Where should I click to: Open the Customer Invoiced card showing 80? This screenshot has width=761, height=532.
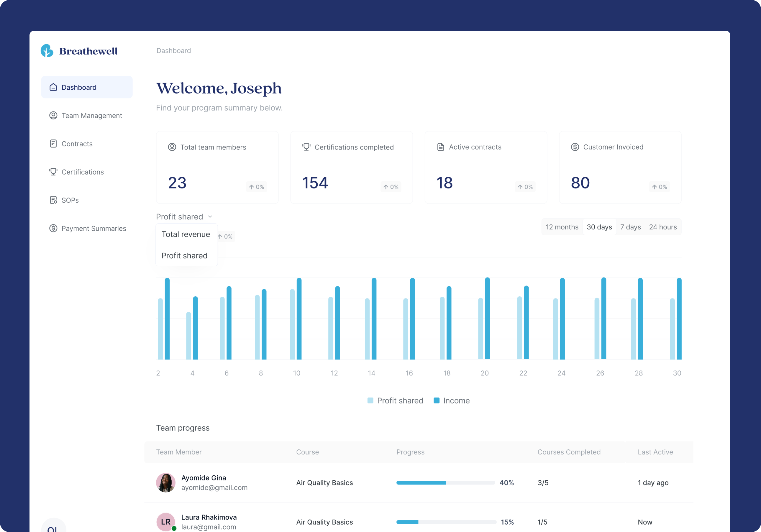[620, 168]
